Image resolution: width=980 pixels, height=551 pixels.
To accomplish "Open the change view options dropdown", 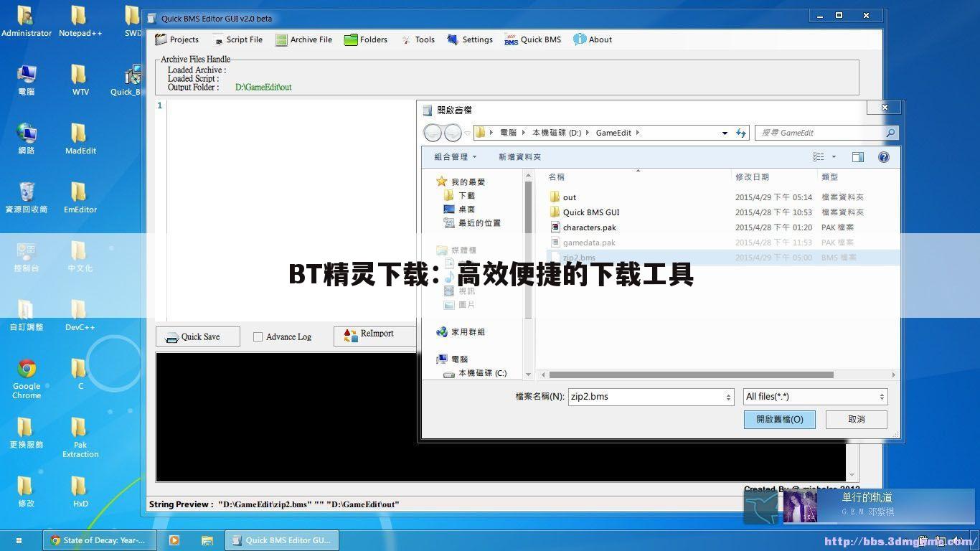I will [834, 156].
